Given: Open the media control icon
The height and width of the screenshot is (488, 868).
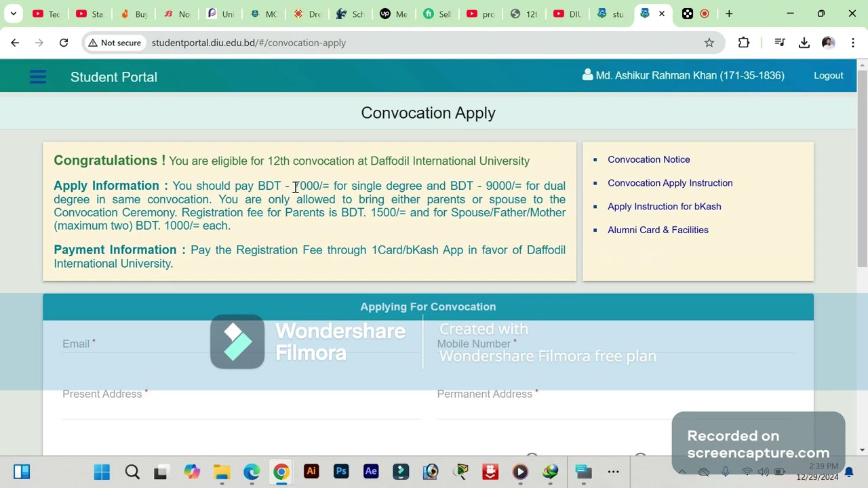Looking at the screenshot, I should click(780, 43).
